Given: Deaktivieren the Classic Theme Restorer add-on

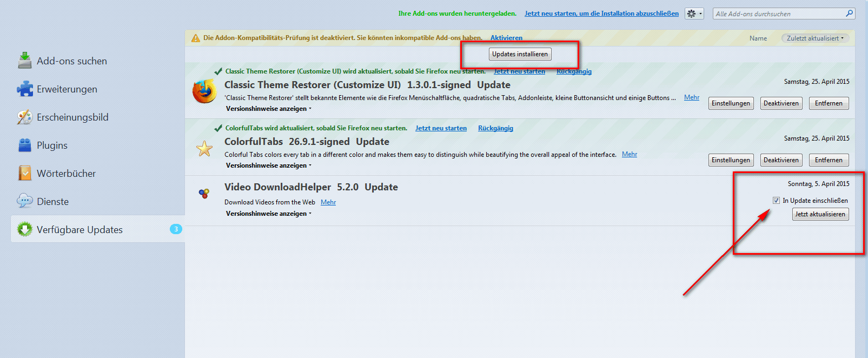Looking at the screenshot, I should [781, 103].
